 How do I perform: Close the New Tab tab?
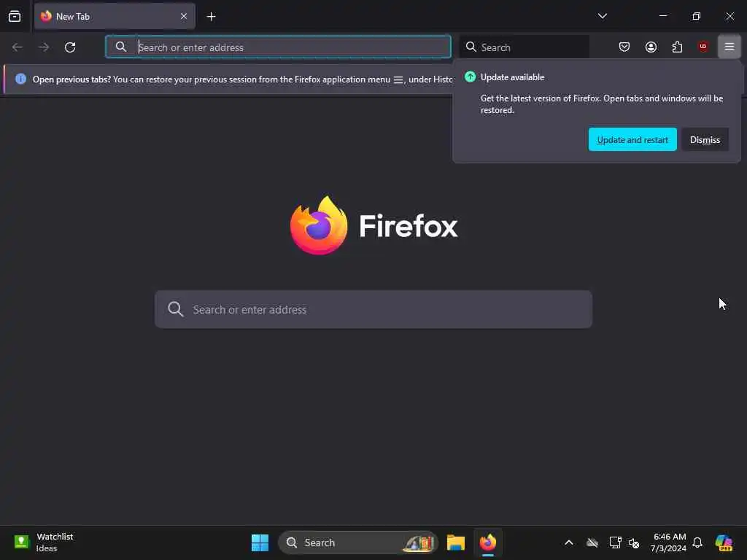[x=183, y=16]
